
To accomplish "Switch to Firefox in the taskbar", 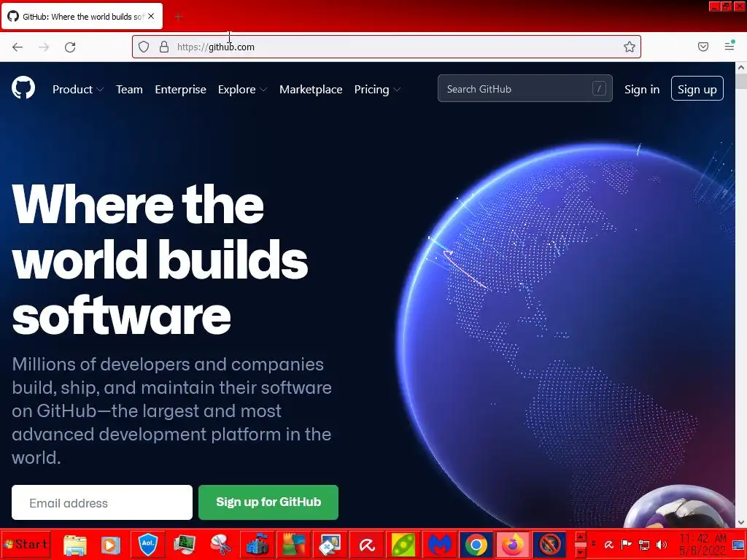I will (513, 544).
